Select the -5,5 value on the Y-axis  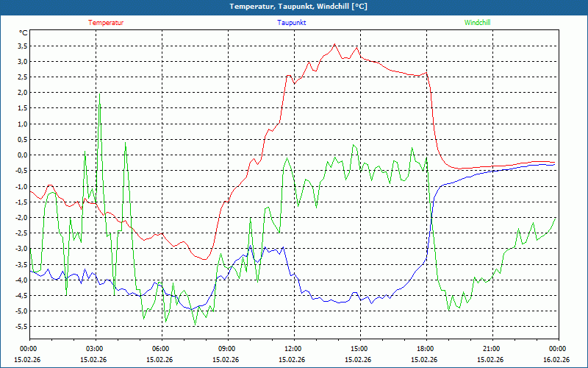(x=20, y=327)
